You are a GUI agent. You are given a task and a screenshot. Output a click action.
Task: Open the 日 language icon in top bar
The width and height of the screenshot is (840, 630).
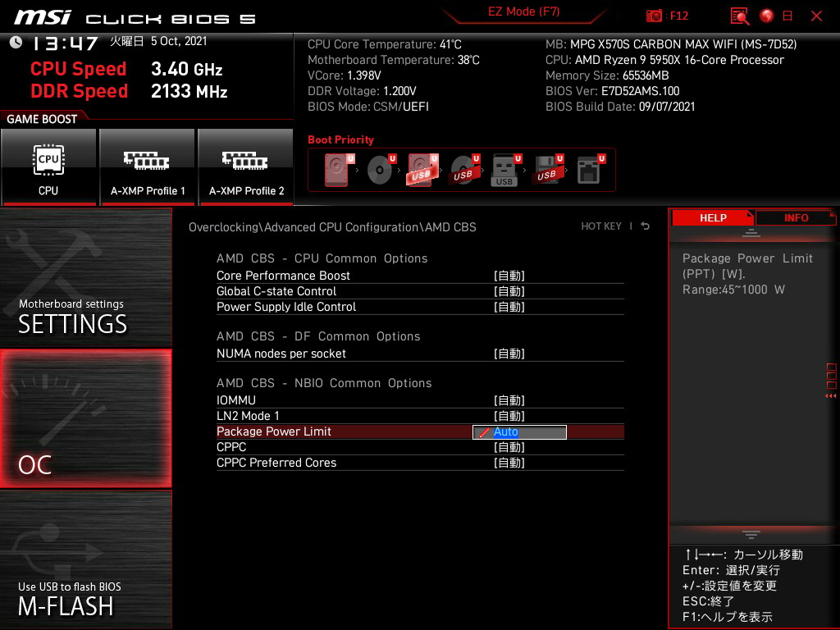pyautogui.click(x=787, y=16)
